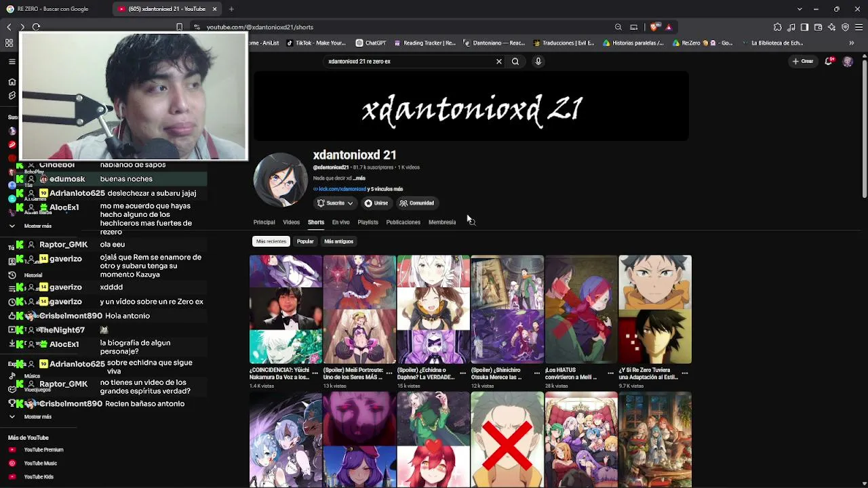Open the browser zoom magnifier in address bar
The image size is (868, 488).
point(618,27)
